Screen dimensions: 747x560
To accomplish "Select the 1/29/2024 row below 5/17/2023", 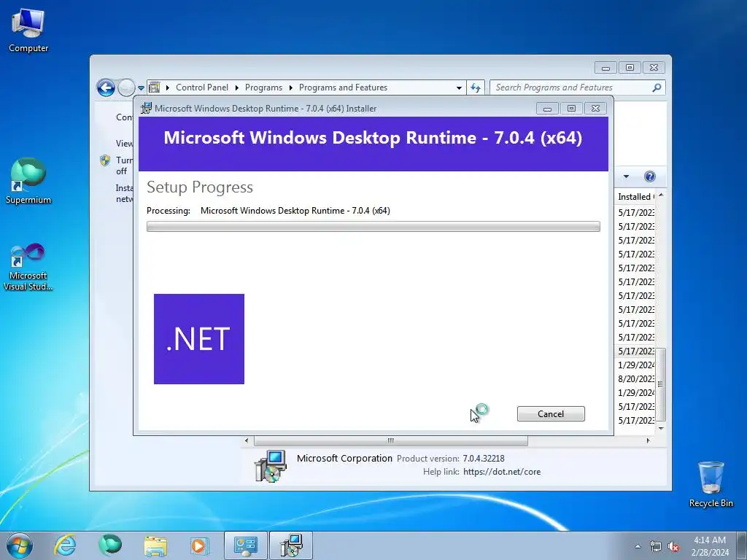I will (636, 365).
